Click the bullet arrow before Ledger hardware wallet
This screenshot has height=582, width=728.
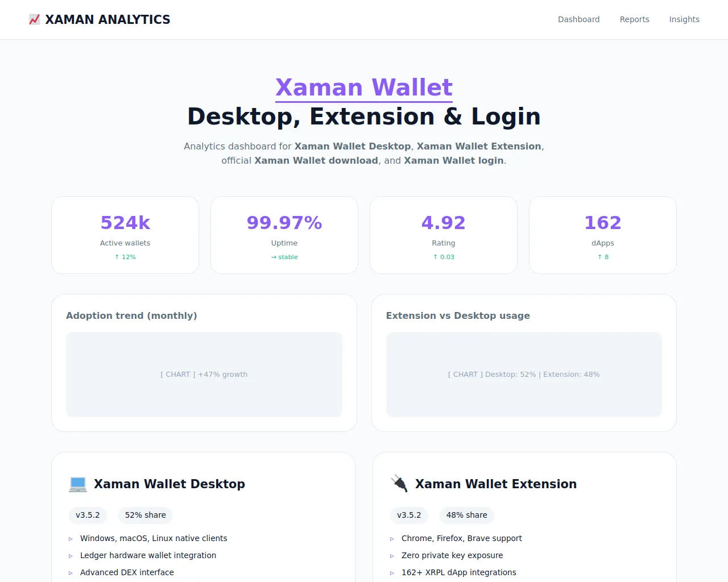tap(71, 556)
